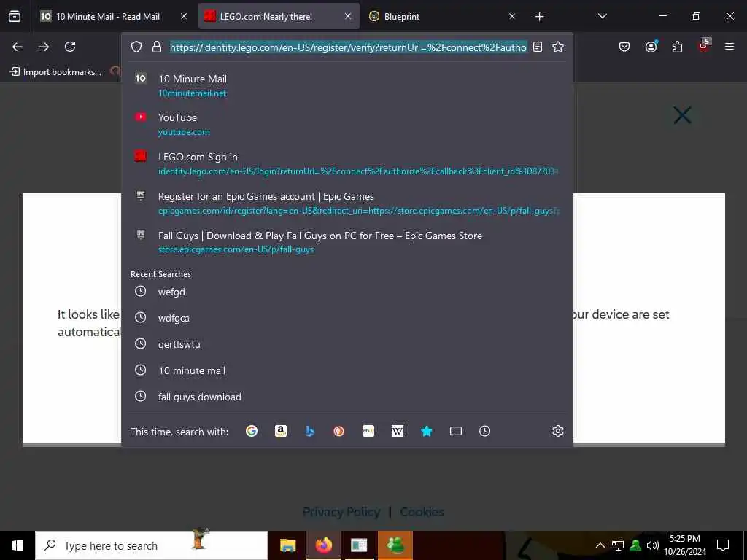Choose recent search 10 minute mail

(347, 370)
